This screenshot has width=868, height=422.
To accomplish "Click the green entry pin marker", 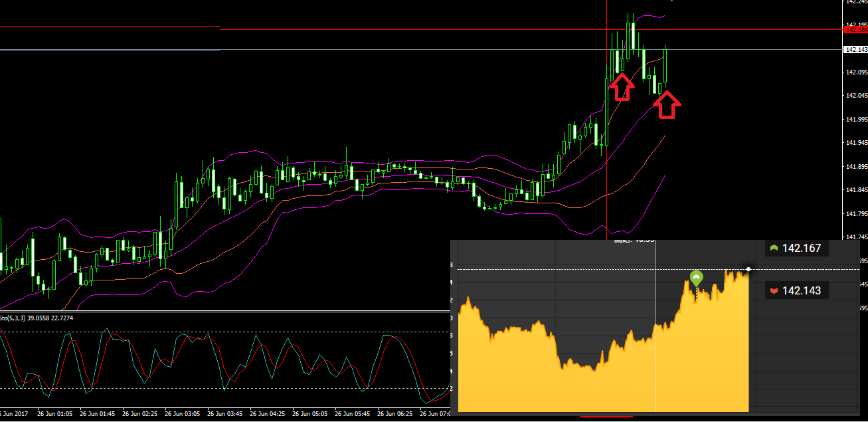I will 696,278.
